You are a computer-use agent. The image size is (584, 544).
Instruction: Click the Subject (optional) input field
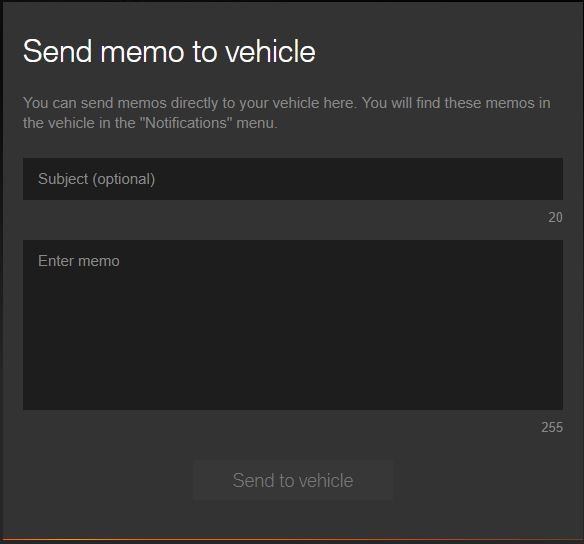click(293, 179)
